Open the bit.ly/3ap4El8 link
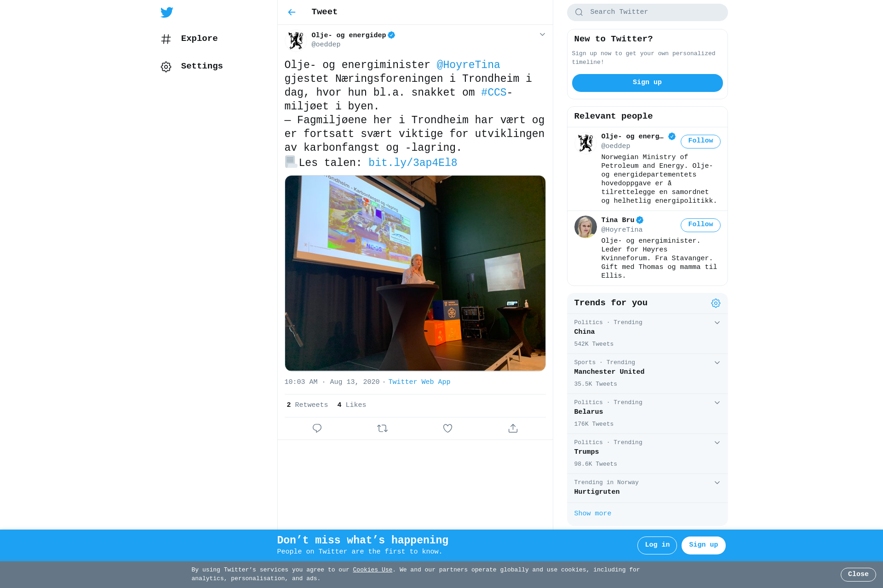Image resolution: width=883 pixels, height=588 pixels. [413, 163]
